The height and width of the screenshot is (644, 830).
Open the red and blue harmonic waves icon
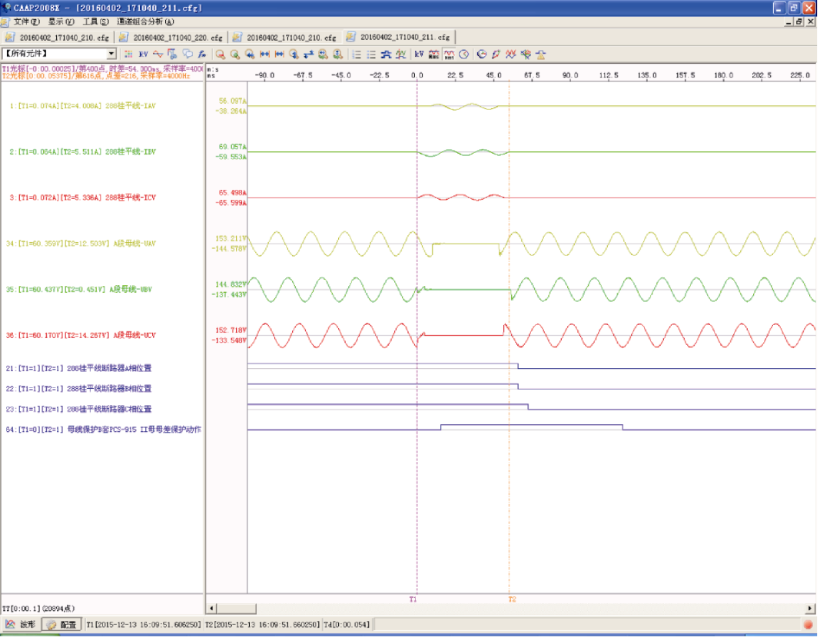[511, 55]
